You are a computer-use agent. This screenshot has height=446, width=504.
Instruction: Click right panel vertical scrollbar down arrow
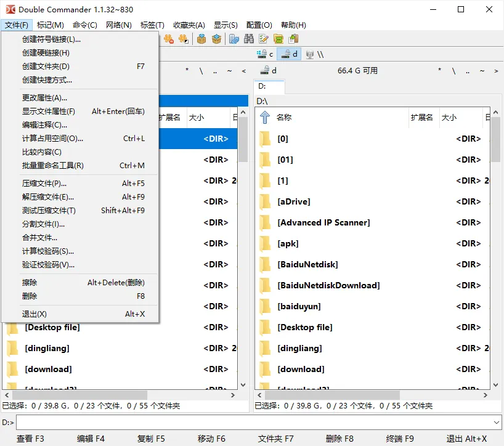coord(495,384)
